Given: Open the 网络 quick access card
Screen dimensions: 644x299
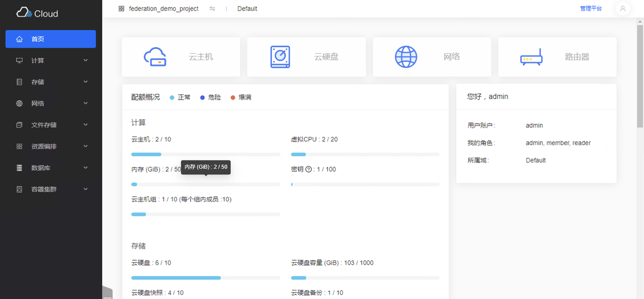Looking at the screenshot, I should 431,56.
